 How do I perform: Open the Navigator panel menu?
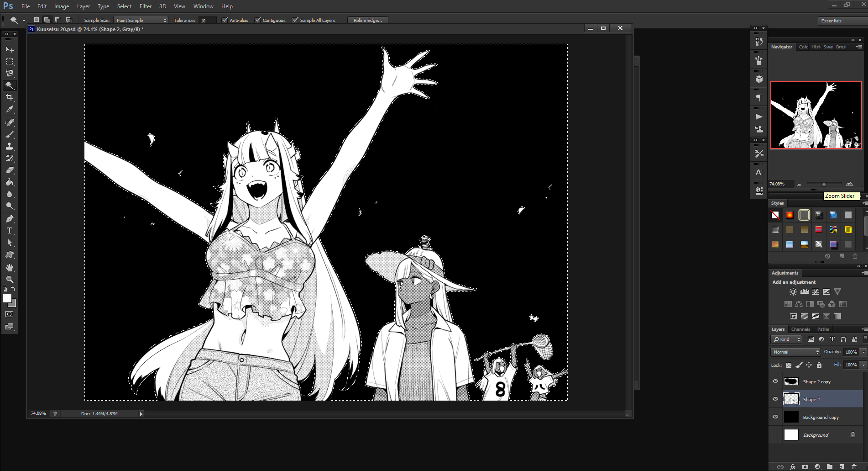[858, 47]
